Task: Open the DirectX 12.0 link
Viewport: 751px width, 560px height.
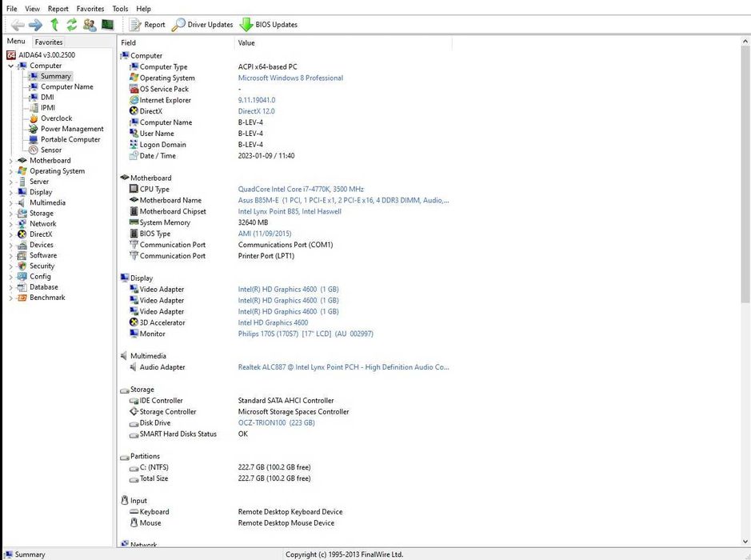Action: pos(256,111)
